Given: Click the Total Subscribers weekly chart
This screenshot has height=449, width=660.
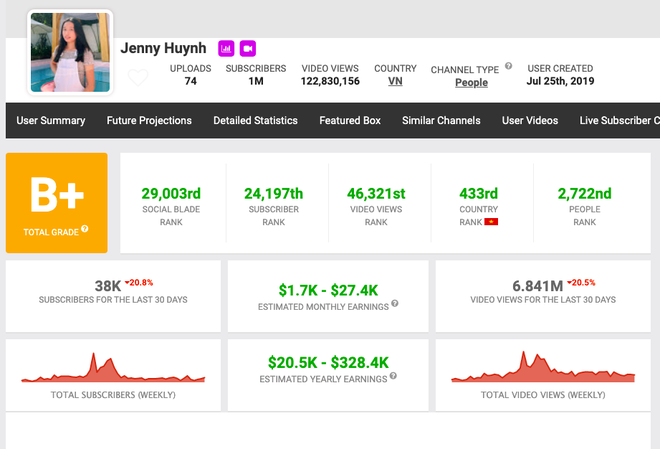Looking at the screenshot, I should click(x=113, y=368).
